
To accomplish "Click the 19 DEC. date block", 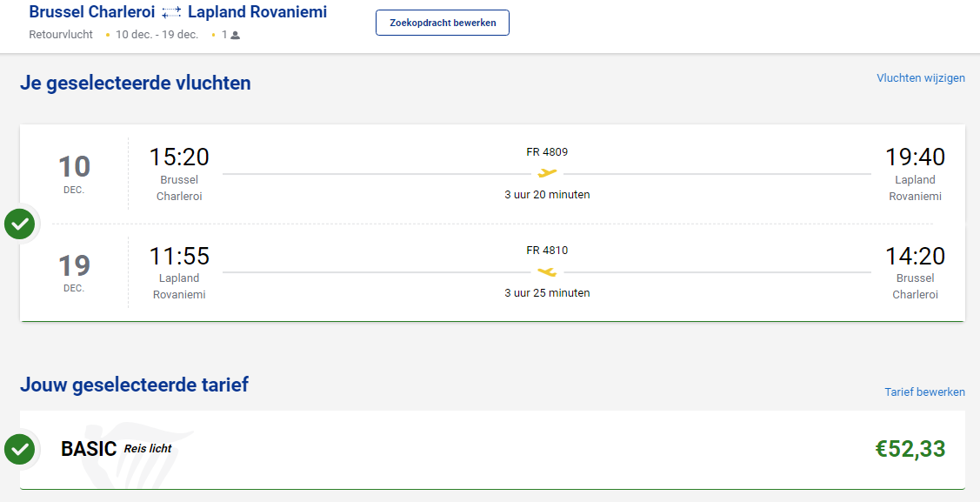I will [74, 271].
